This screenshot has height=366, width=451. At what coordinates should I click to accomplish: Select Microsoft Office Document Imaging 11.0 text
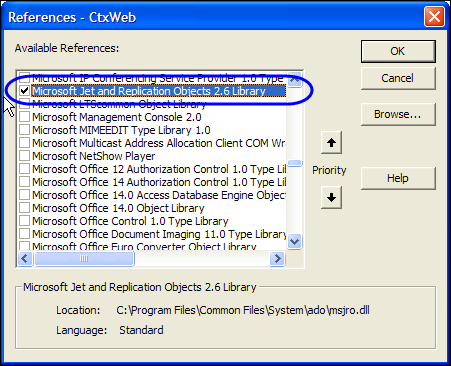tap(159, 234)
